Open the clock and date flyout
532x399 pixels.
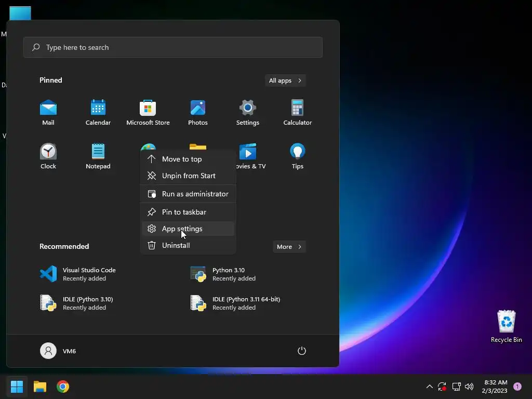coord(495,387)
